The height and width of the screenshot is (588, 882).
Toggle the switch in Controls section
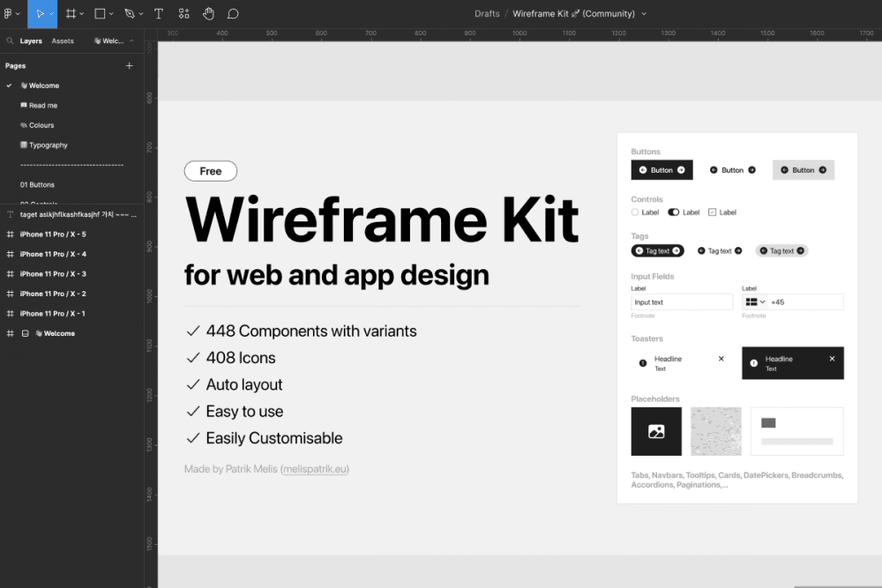pos(674,212)
